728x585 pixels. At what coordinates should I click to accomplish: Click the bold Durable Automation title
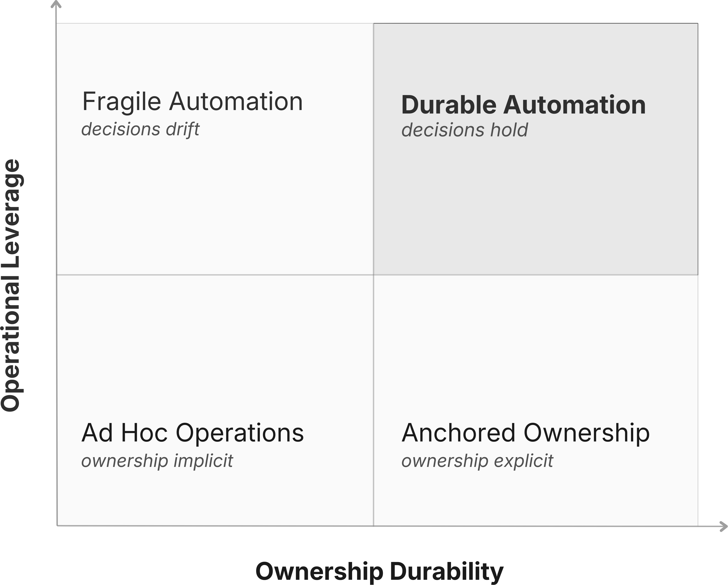tap(523, 105)
